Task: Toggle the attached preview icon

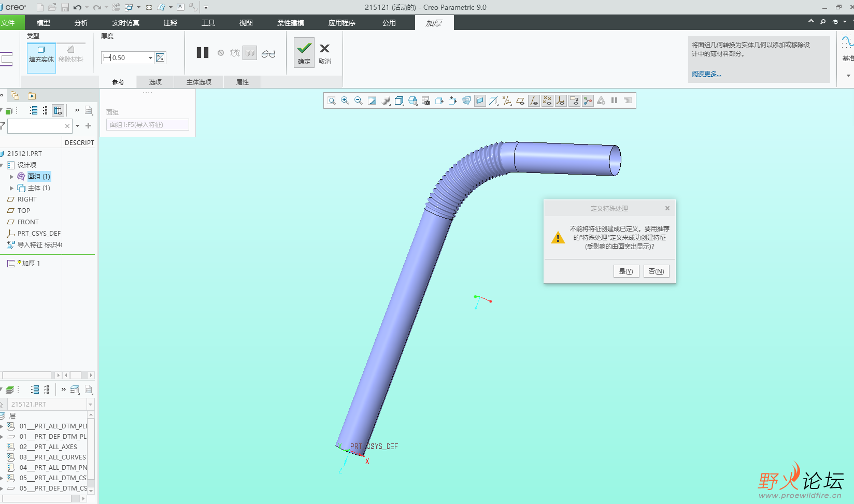Action: (250, 53)
